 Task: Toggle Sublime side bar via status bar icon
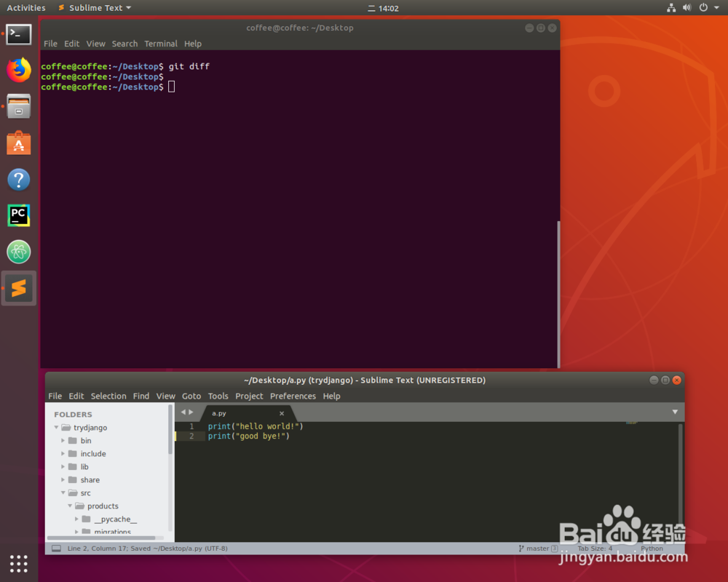click(x=56, y=548)
